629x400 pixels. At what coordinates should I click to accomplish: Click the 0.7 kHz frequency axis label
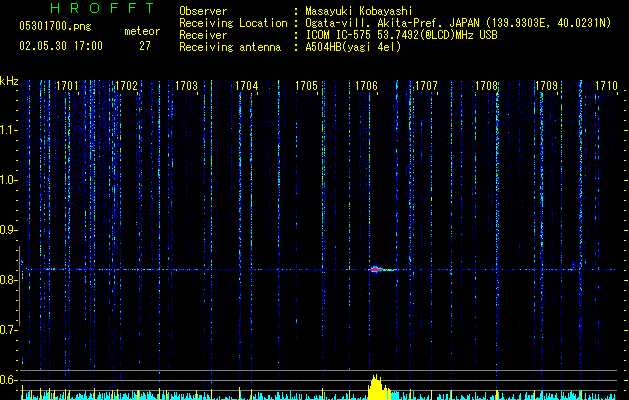pos(8,330)
